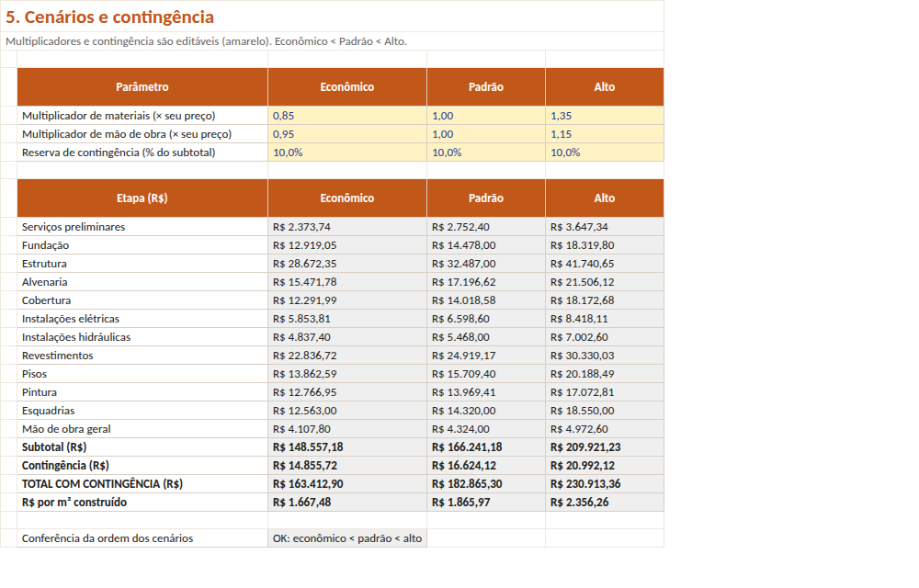Select total Alto value R$ 230.913,36

point(605,484)
